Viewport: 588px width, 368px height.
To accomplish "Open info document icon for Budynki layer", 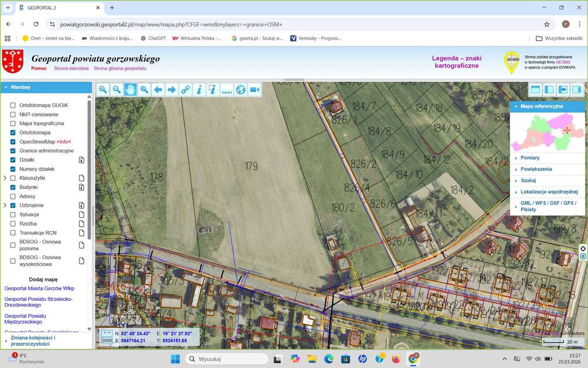I will [81, 187].
